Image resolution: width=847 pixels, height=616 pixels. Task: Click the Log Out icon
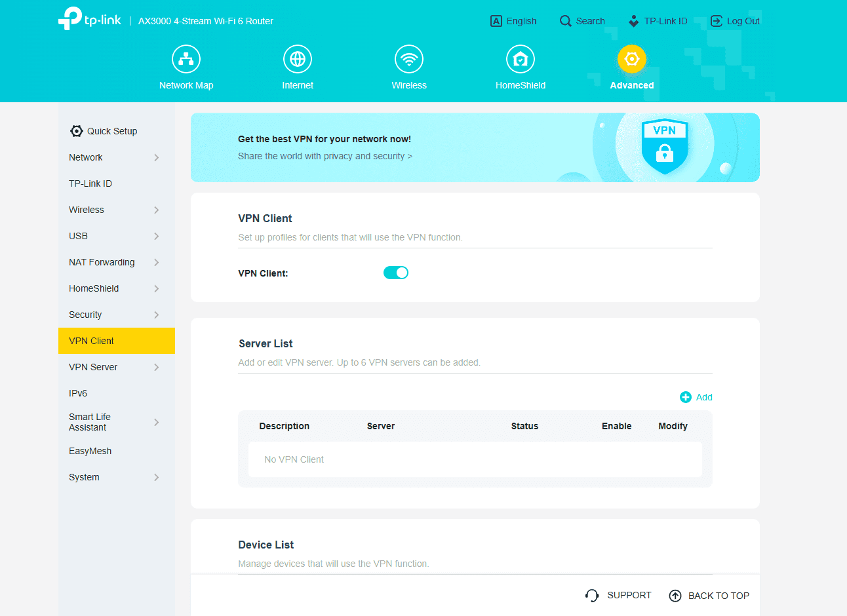click(x=715, y=20)
